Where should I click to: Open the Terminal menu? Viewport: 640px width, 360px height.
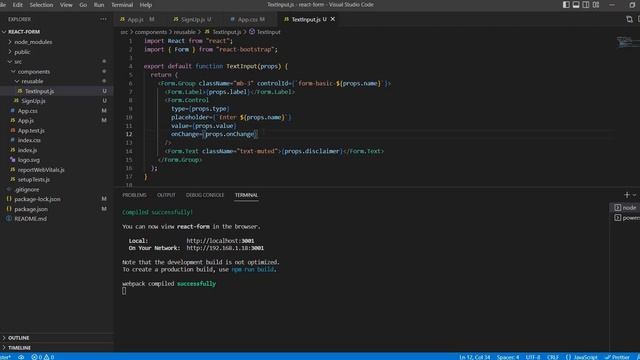click(x=122, y=5)
